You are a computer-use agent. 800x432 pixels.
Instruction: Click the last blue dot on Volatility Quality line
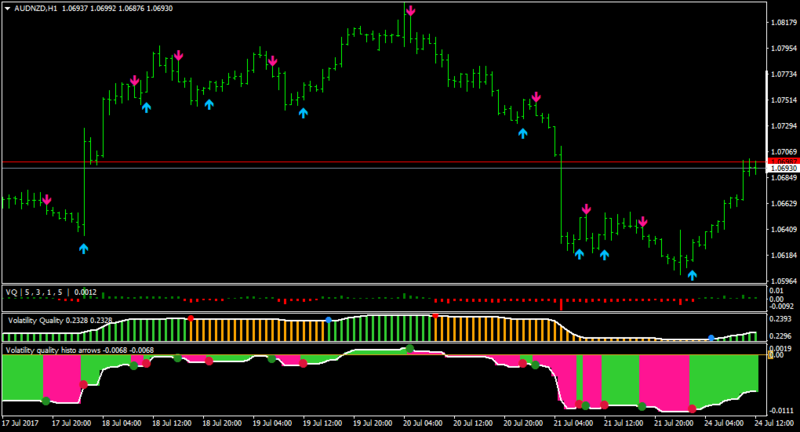click(711, 338)
